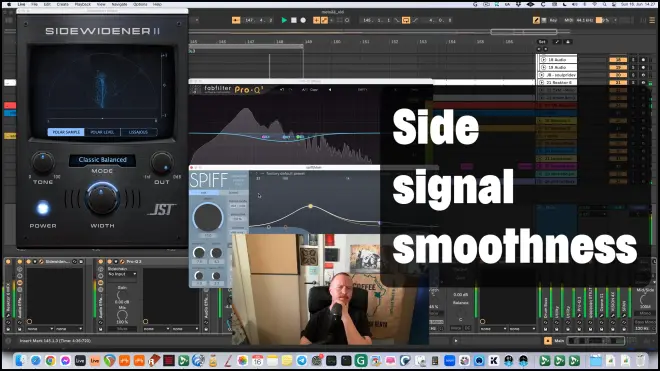The width and height of the screenshot is (660, 371).
Task: Arm the Arrangement Record button
Action: pyautogui.click(x=303, y=20)
